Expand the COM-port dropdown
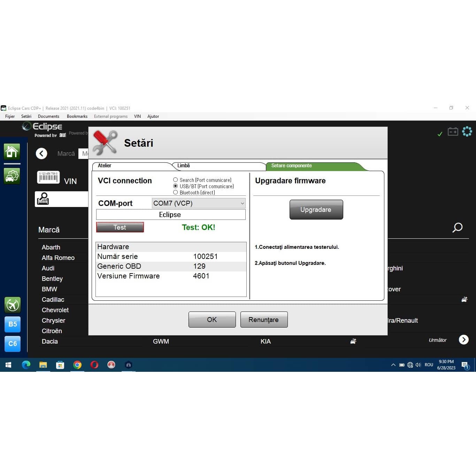This screenshot has width=476, height=476. point(199,203)
